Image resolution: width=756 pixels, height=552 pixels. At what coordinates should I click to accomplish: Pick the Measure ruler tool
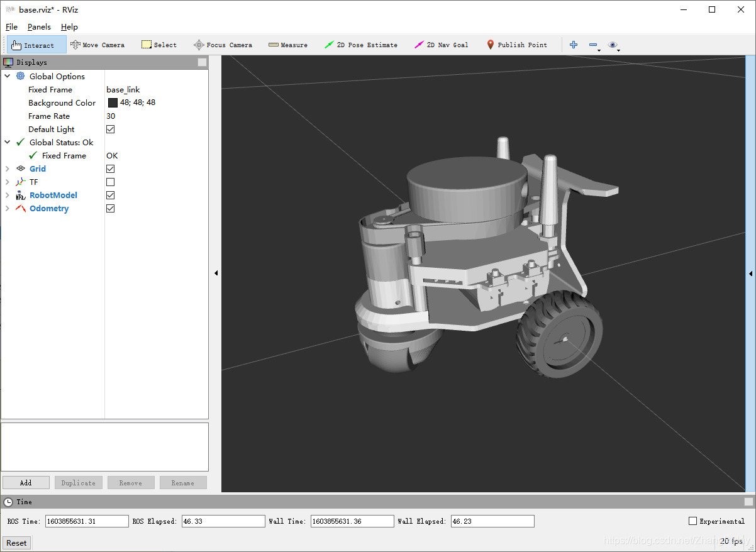288,45
